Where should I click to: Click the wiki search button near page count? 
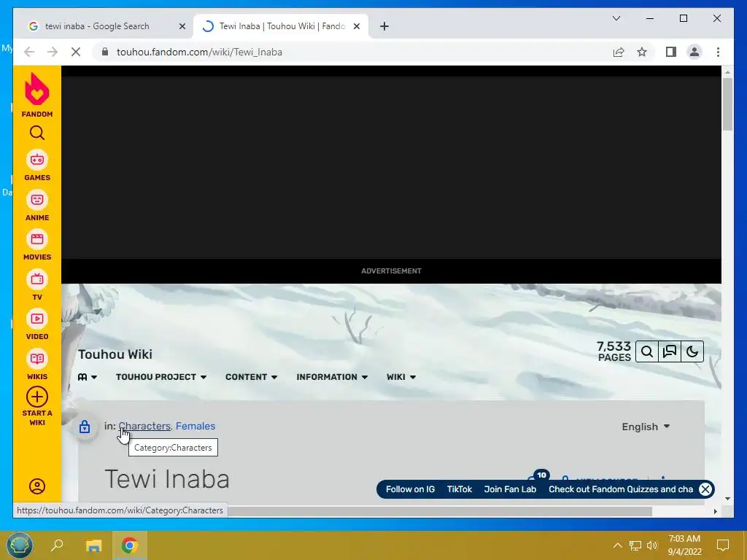pyautogui.click(x=647, y=352)
